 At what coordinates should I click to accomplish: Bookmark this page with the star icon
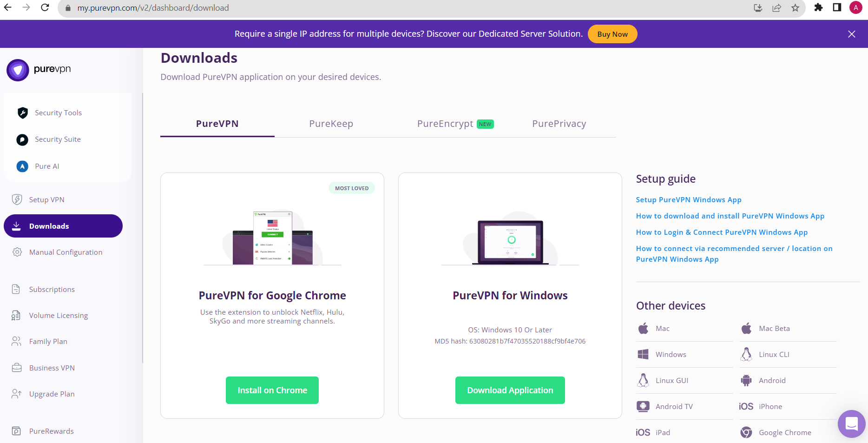pos(796,8)
